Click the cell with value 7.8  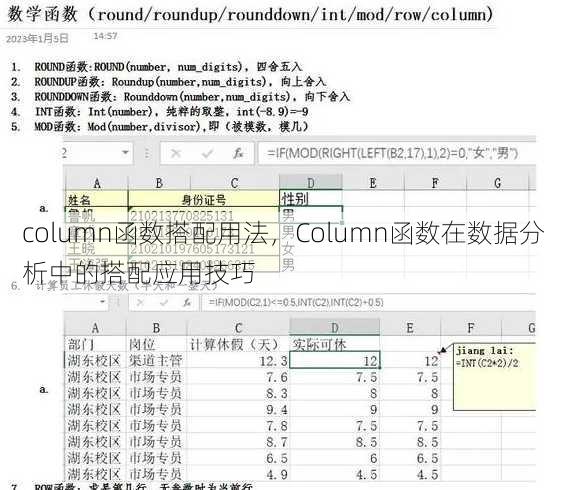pos(238,425)
